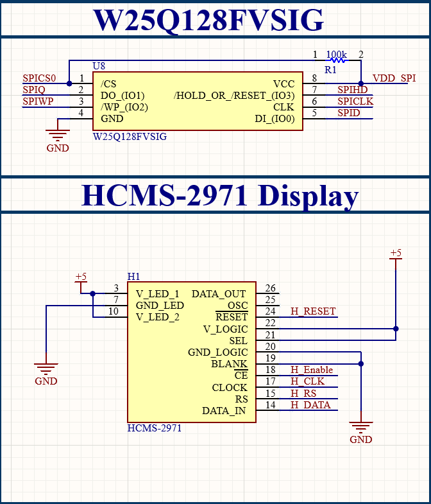The height and width of the screenshot is (504, 431).
Task: Click the V_LED_1 pin name
Action: pyautogui.click(x=157, y=294)
